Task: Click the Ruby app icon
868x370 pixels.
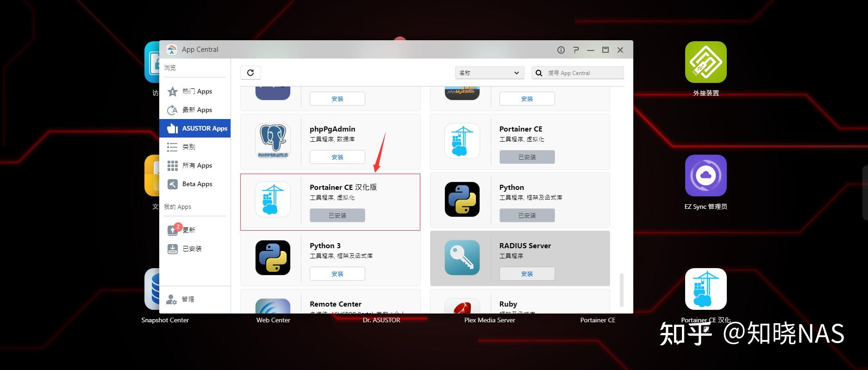Action: 462,306
